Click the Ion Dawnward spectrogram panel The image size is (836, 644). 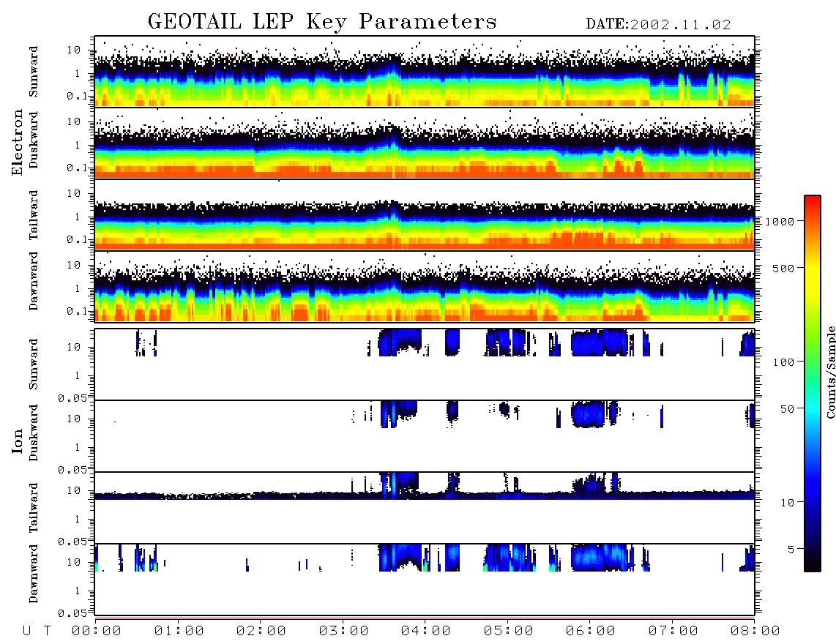[425, 579]
